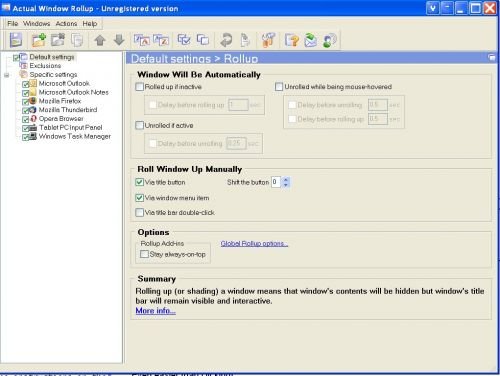Screen dimensions: 500x376
Task: Click the grayed document apply icon
Action: 245,40
